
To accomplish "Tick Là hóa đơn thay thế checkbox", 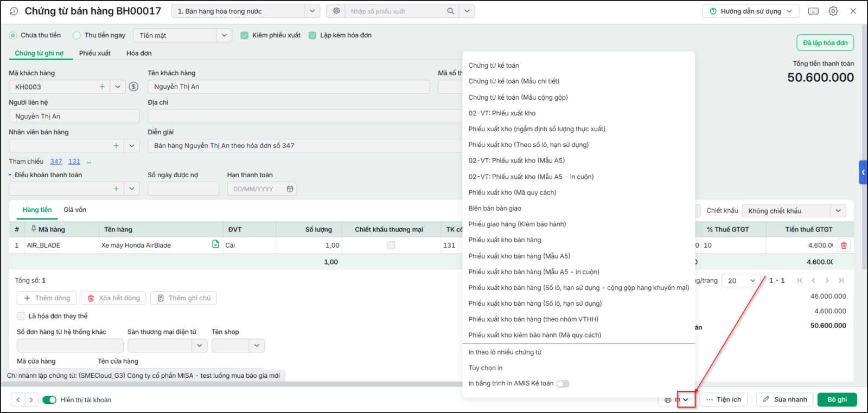I will 21,316.
